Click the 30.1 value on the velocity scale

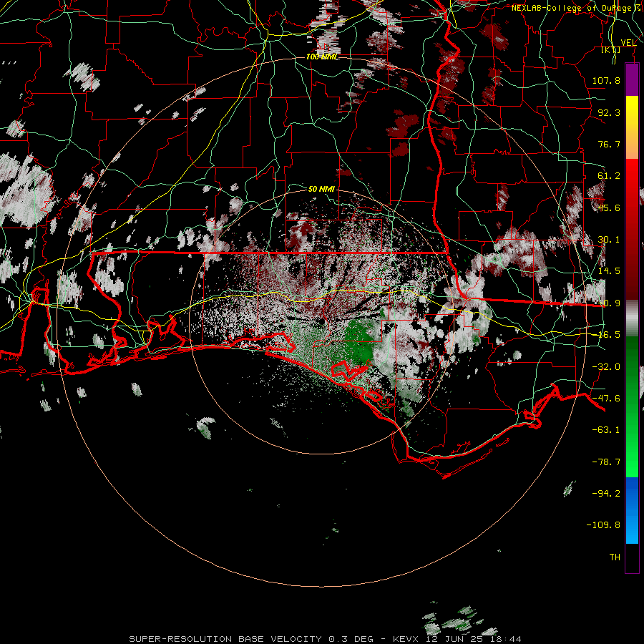(609, 240)
